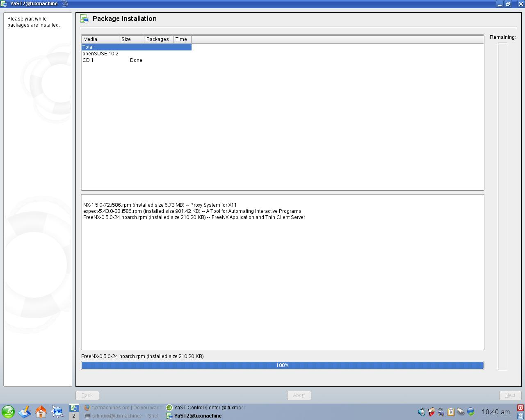Open the window menu icon in title bar
The height and width of the screenshot is (420, 525).
point(4,4)
